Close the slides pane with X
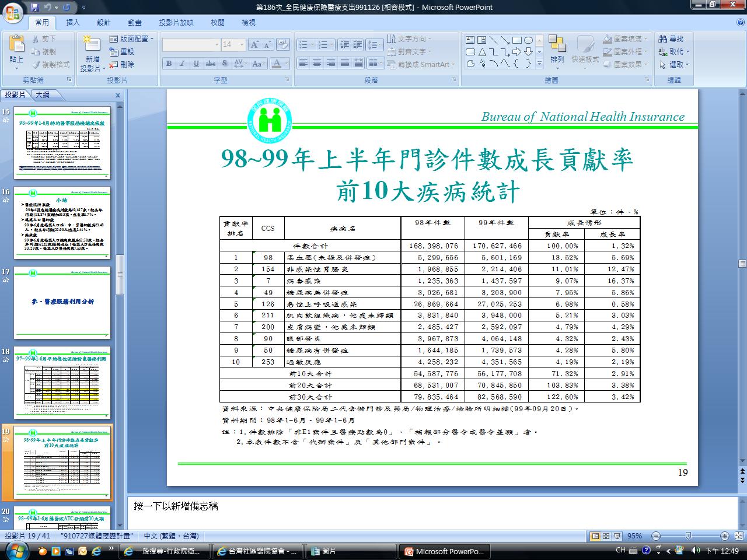Screen dimensions: 747x560 point(117,95)
